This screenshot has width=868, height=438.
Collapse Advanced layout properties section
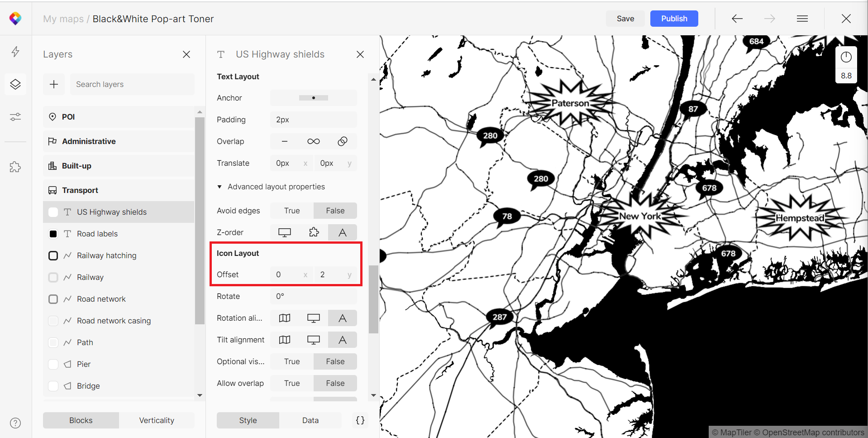point(219,187)
